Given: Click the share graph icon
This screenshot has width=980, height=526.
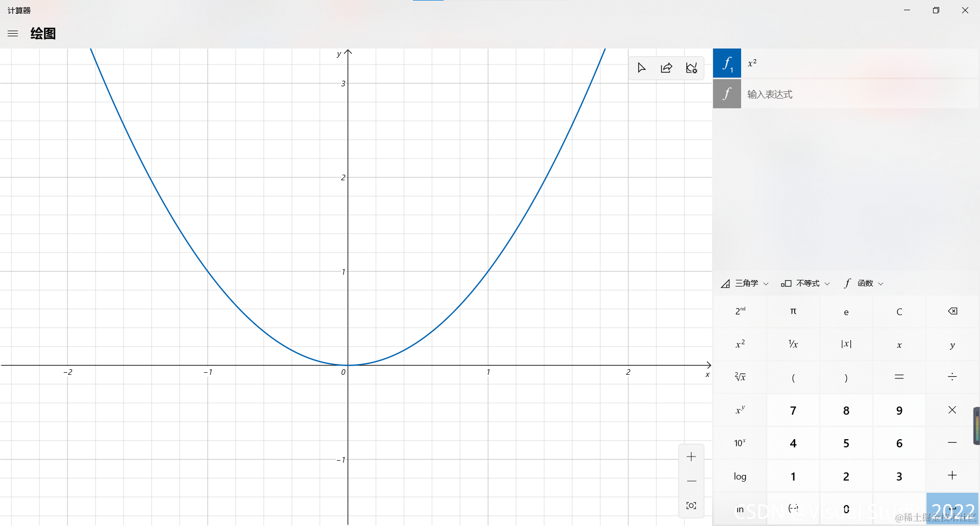Looking at the screenshot, I should 667,68.
